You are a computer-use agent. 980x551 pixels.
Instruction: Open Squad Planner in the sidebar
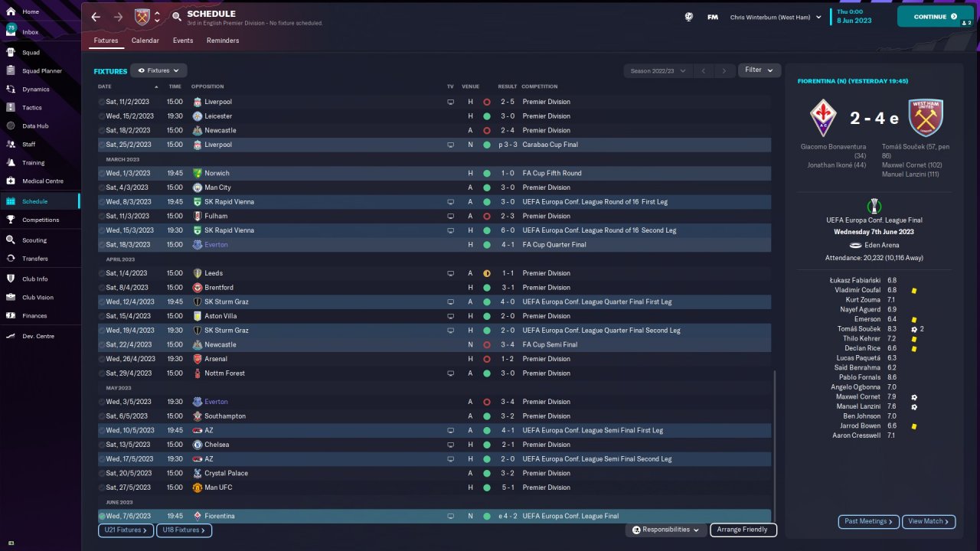point(40,71)
